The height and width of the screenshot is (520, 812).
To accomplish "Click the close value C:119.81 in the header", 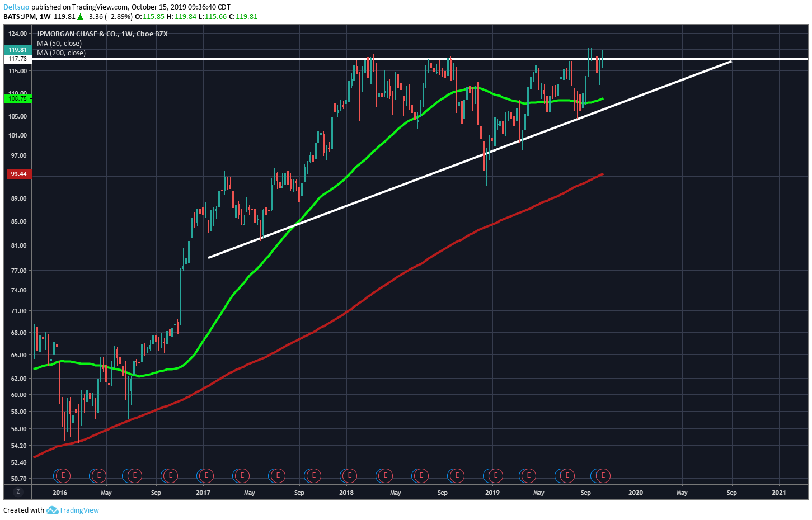I will click(x=243, y=17).
